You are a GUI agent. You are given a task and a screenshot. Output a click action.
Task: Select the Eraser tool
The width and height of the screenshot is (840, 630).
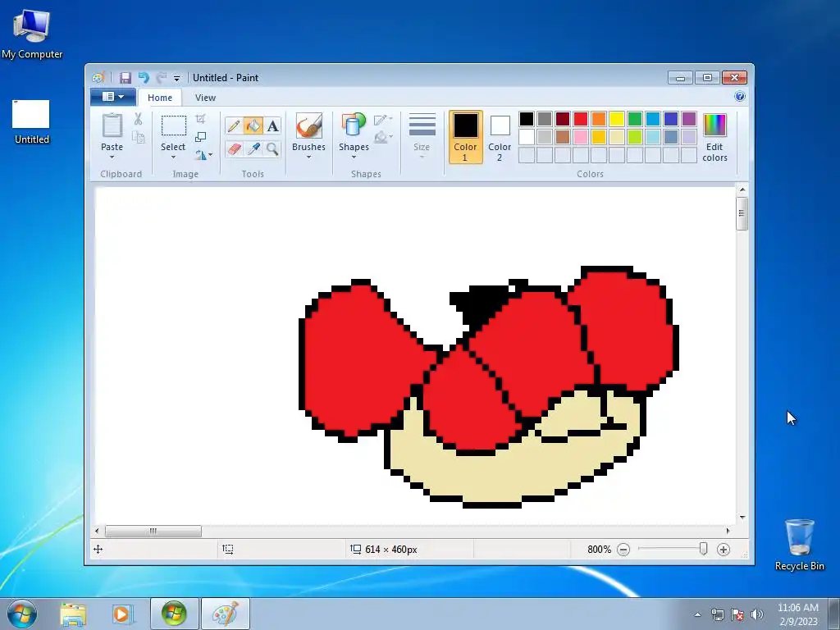[x=234, y=148]
